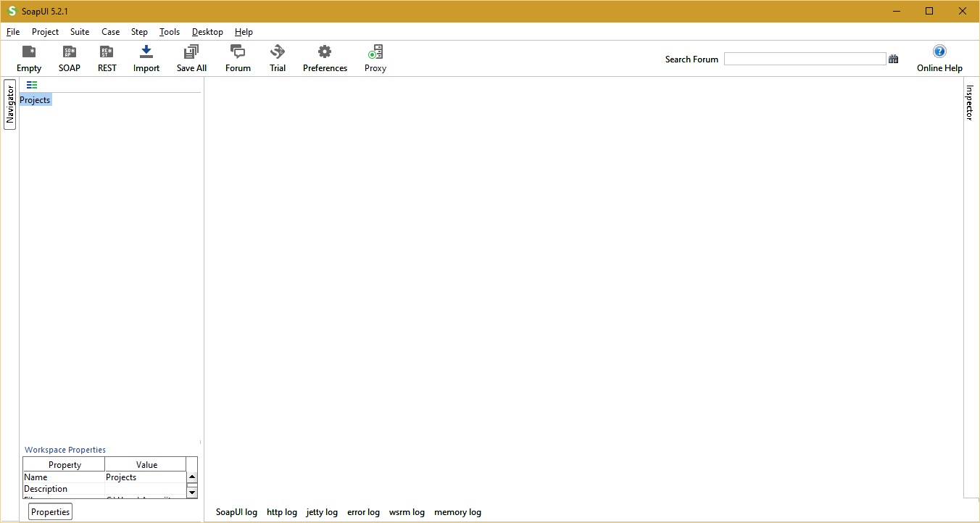Toggle the vertical Inspector side tab
The height and width of the screenshot is (523, 980).
click(x=970, y=102)
